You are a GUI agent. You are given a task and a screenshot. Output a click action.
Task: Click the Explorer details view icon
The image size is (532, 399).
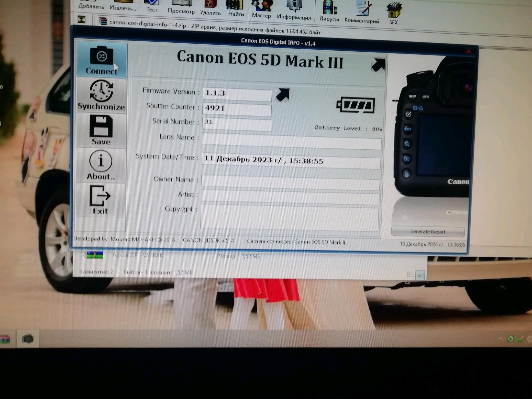(411, 275)
